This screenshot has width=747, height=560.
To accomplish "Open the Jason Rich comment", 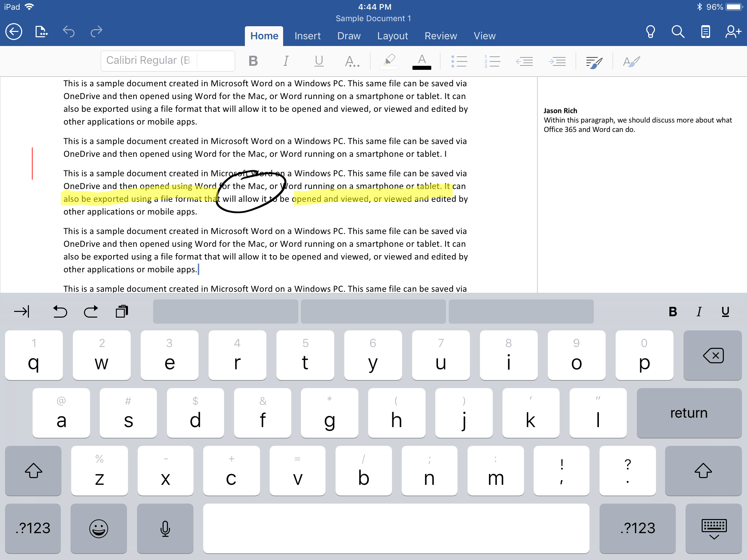I will (638, 120).
